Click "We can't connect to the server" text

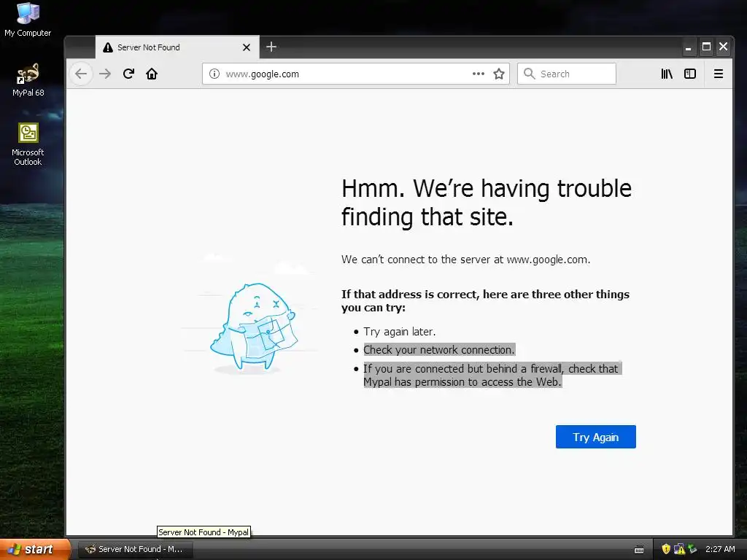(x=465, y=260)
